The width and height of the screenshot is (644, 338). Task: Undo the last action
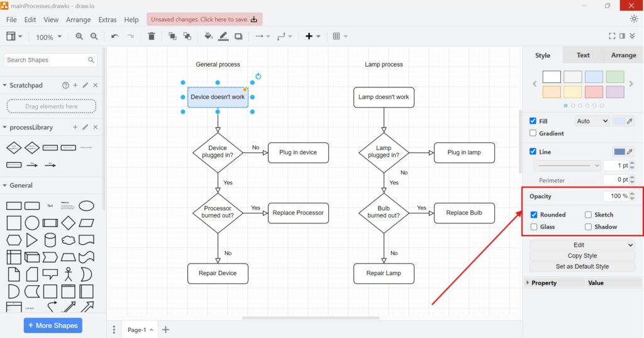(115, 36)
